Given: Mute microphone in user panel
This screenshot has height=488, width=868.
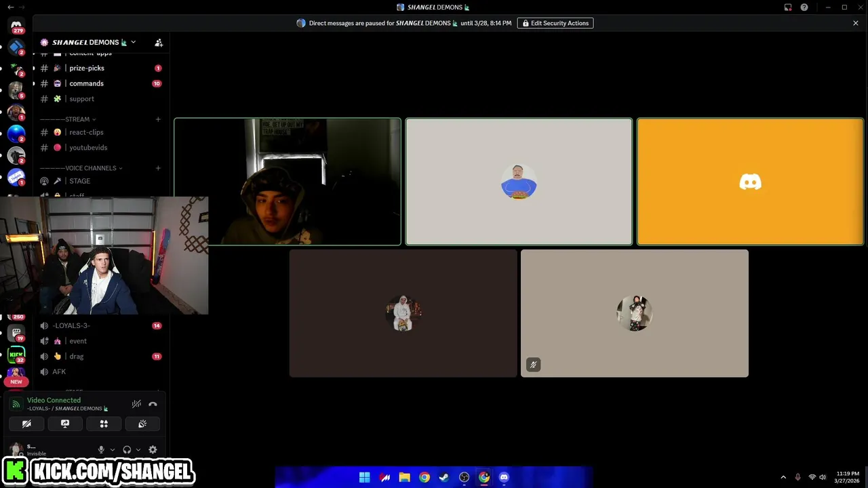Looking at the screenshot, I should pos(101,449).
